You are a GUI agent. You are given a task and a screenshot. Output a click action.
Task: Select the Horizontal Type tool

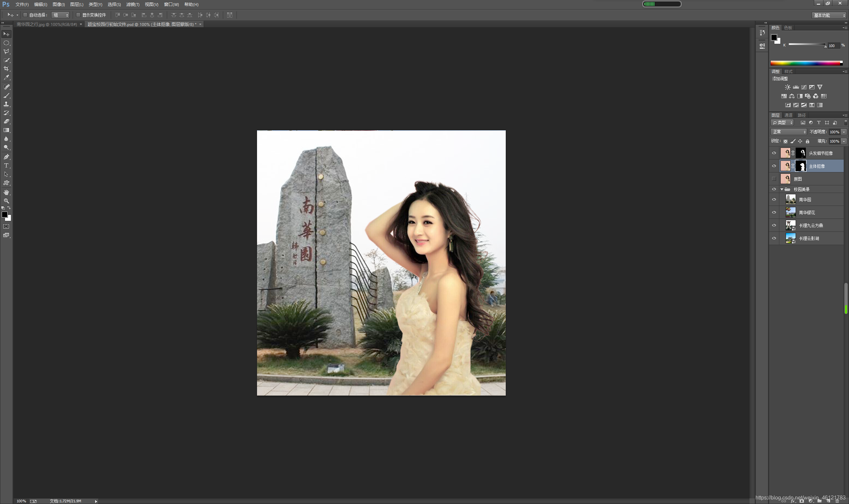[x=6, y=165]
